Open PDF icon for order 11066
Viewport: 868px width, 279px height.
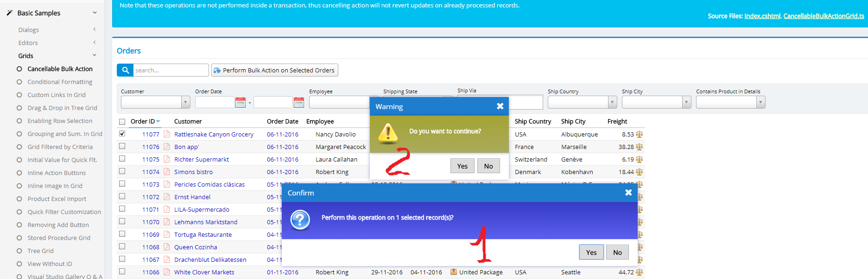(x=167, y=272)
